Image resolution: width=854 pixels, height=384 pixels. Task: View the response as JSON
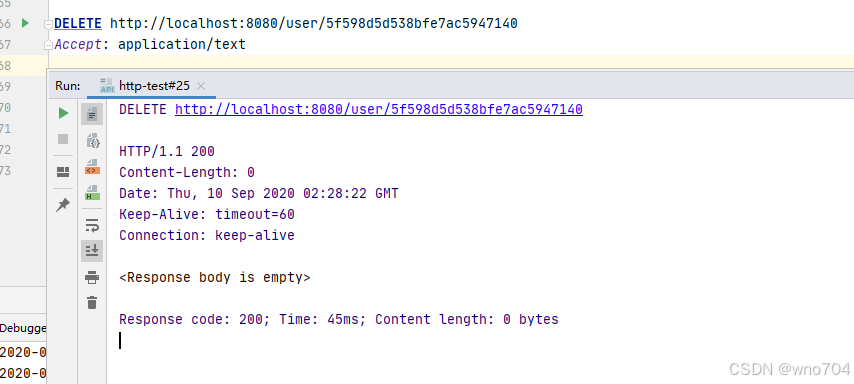click(x=93, y=141)
